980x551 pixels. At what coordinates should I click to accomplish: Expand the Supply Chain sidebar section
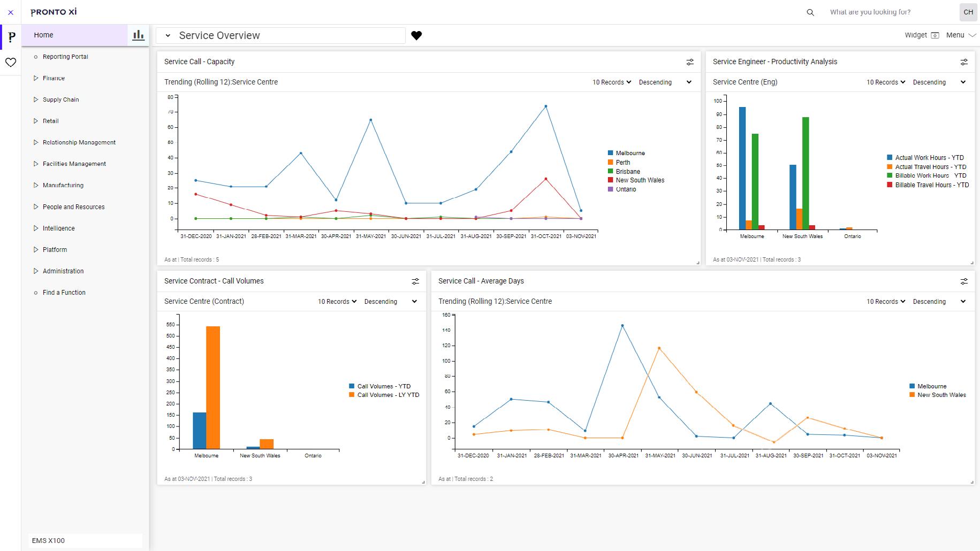click(x=60, y=100)
